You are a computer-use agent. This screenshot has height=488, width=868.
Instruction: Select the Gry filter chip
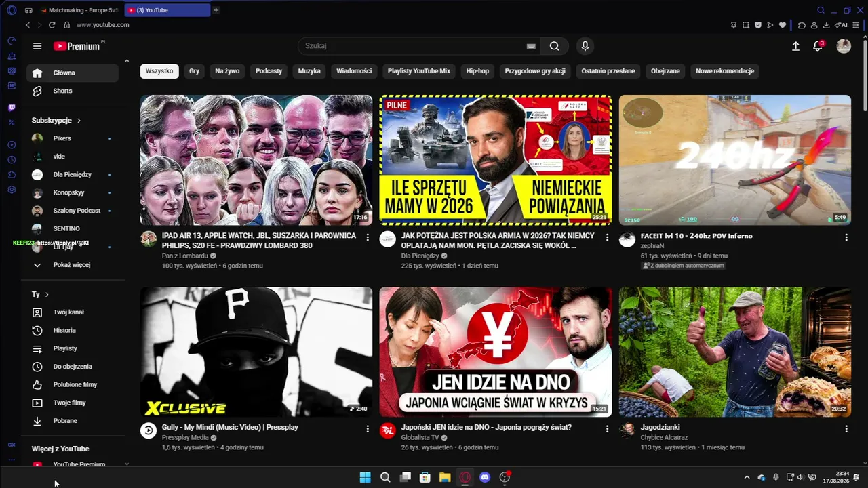pyautogui.click(x=195, y=71)
